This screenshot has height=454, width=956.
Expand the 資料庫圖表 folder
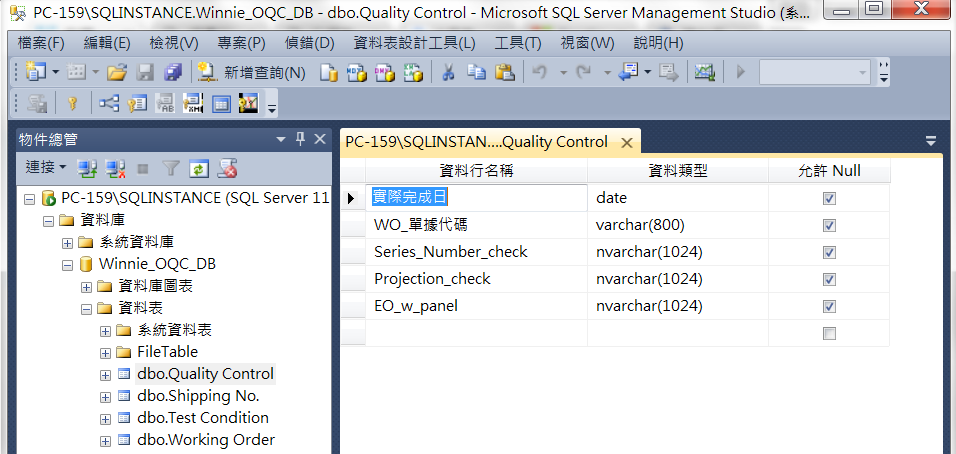pos(87,286)
